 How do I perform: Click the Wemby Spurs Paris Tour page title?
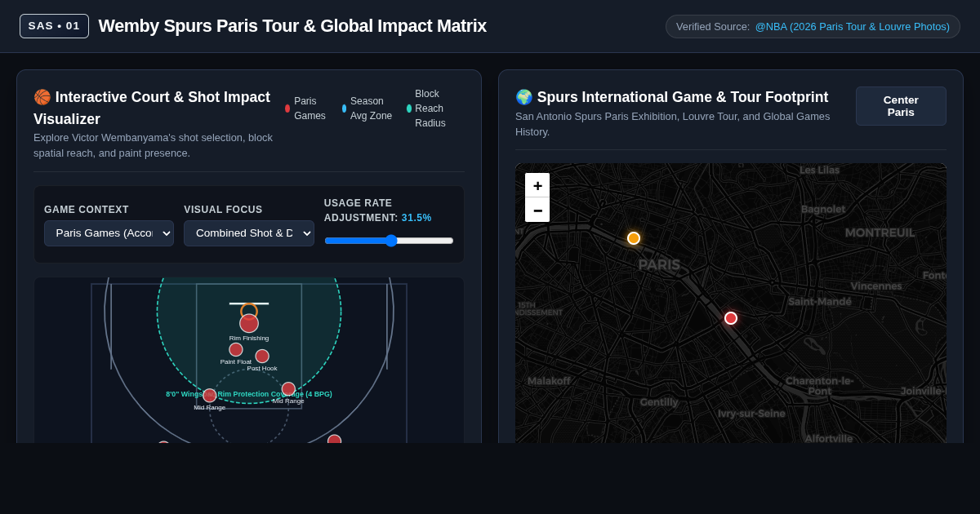[292, 26]
